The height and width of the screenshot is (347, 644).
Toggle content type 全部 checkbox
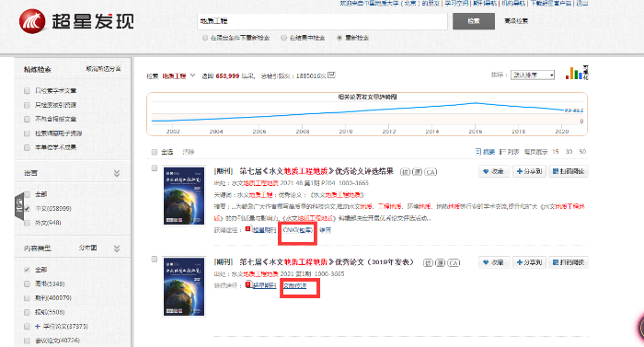(27, 270)
